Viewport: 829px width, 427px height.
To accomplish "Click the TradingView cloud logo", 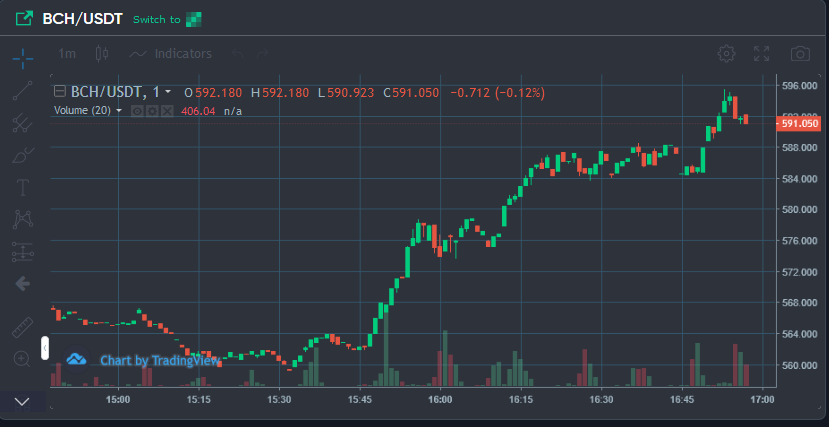I will click(x=76, y=360).
